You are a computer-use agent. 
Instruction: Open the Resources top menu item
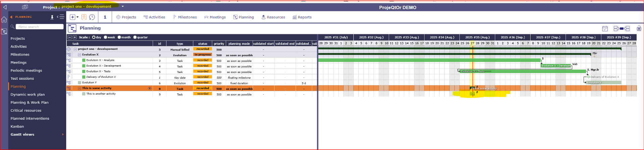pyautogui.click(x=273, y=17)
